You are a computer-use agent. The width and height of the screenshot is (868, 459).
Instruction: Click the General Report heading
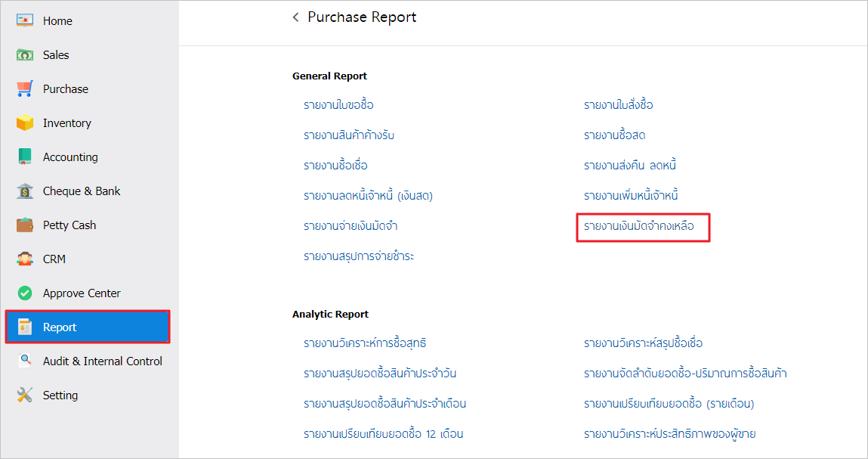329,76
